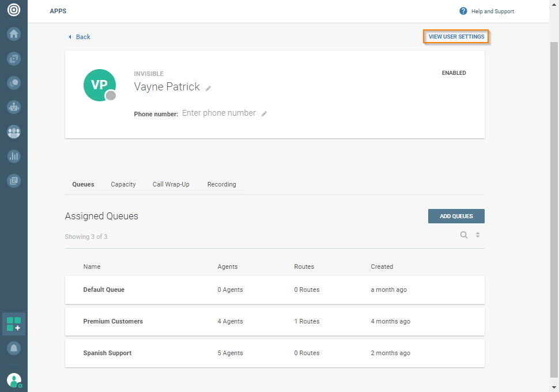Open the Recording tab
559x392 pixels.
coord(222,184)
